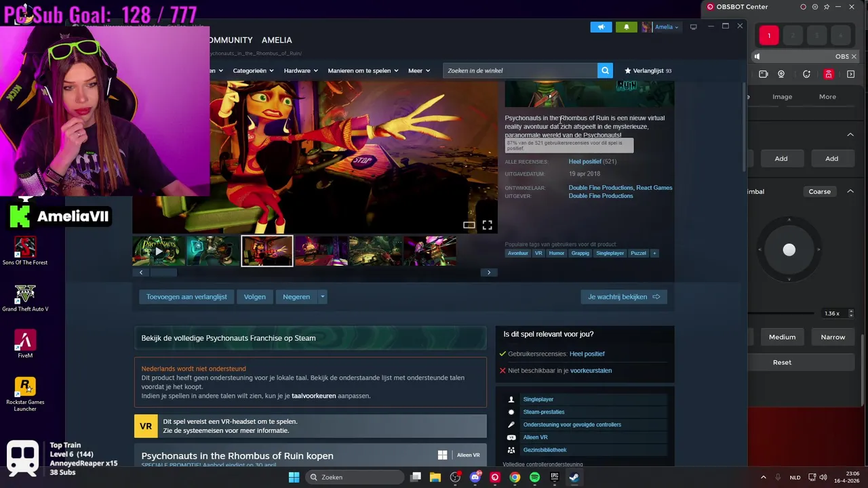Image resolution: width=868 pixels, height=488 pixels.
Task: Click the Steam search magnifier button
Action: click(x=605, y=70)
